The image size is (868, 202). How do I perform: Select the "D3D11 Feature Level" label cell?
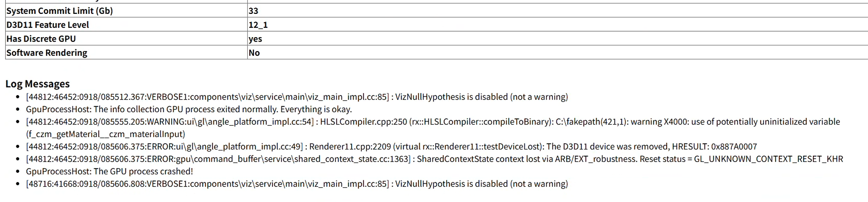[x=48, y=25]
